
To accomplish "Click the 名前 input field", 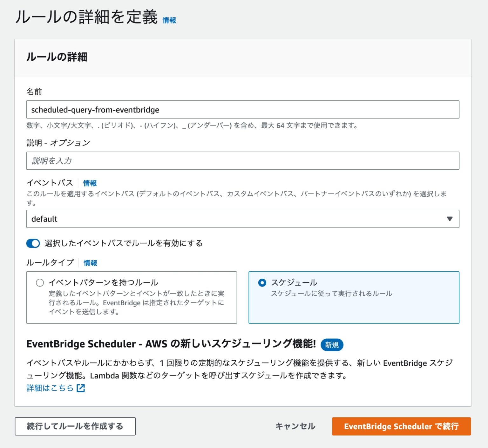I will point(243,109).
